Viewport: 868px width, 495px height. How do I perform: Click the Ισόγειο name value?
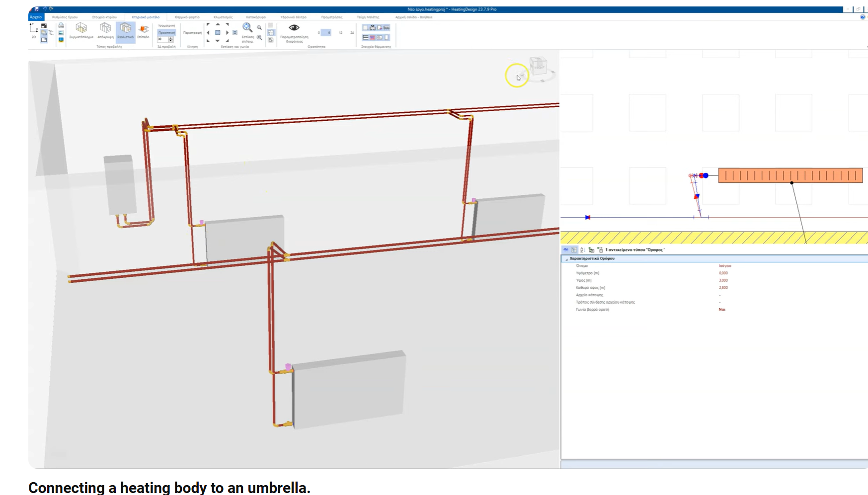click(725, 266)
